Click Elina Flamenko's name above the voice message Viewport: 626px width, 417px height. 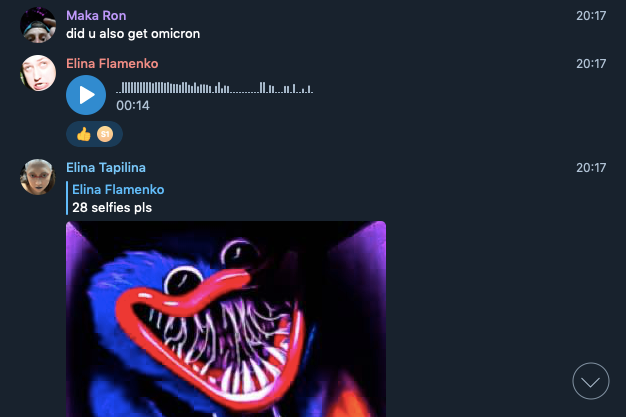point(112,64)
